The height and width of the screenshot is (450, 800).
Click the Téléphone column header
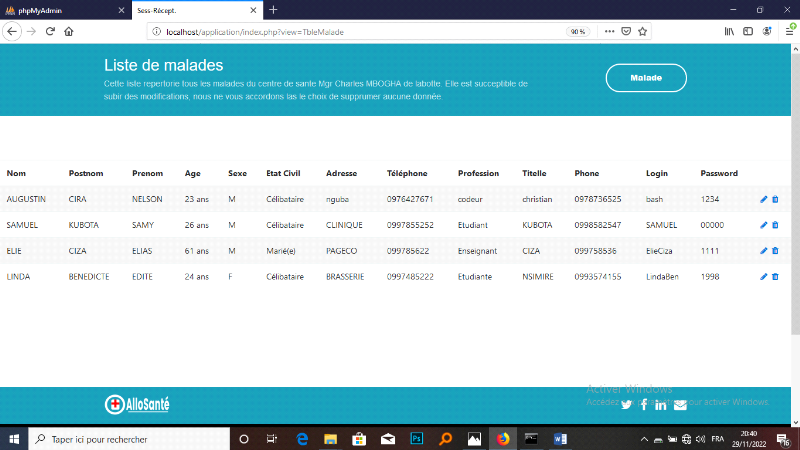(x=407, y=173)
